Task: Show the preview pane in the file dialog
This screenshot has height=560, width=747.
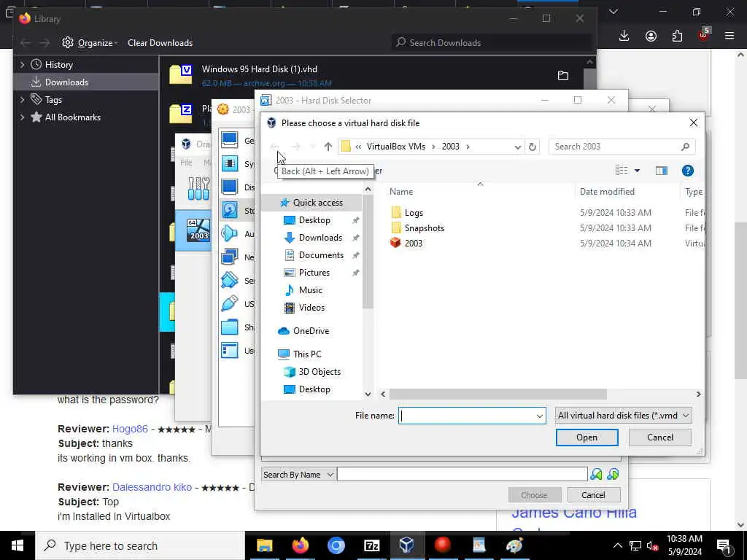Action: [661, 171]
